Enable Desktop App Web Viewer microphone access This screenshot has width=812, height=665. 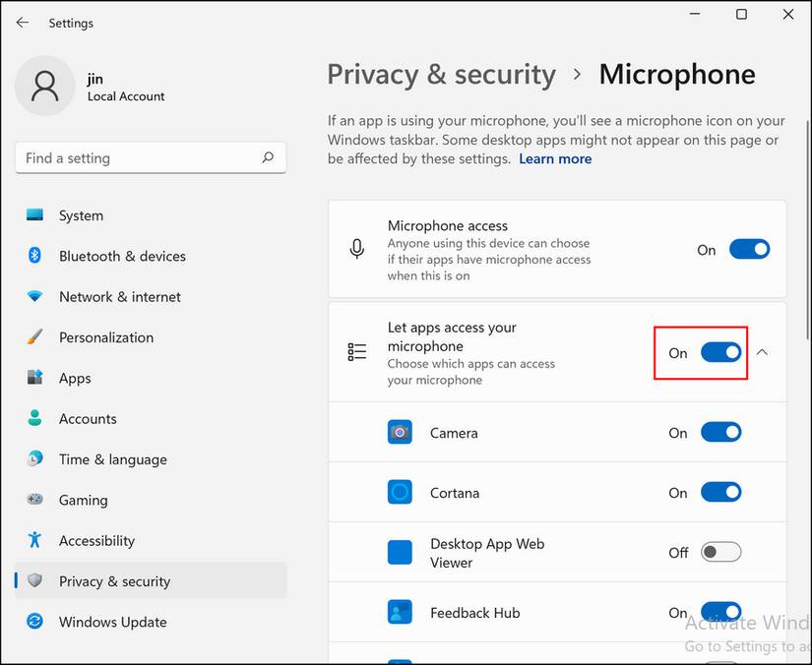720,552
